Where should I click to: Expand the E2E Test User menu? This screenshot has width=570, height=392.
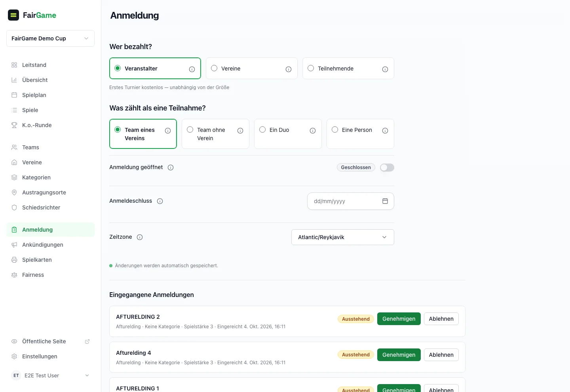click(x=50, y=375)
